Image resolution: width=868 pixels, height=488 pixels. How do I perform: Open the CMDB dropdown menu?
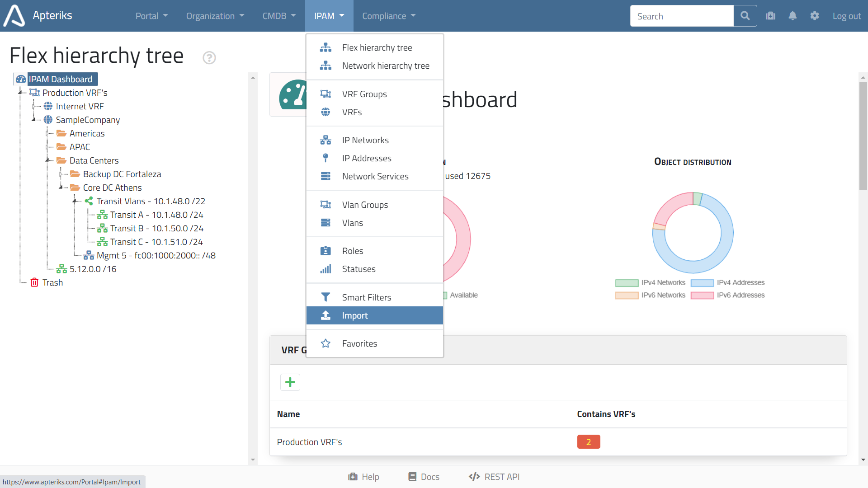pyautogui.click(x=279, y=16)
